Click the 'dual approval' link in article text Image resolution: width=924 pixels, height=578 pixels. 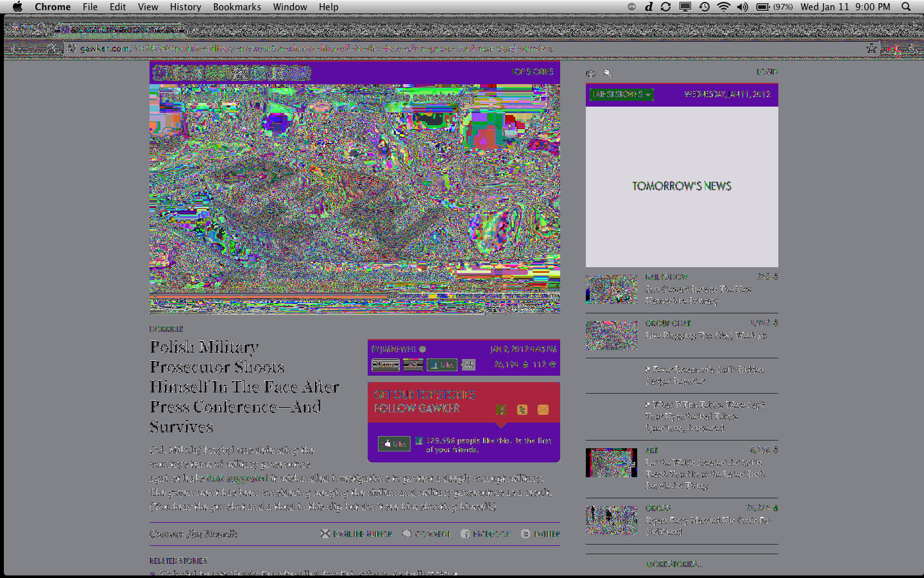click(236, 478)
